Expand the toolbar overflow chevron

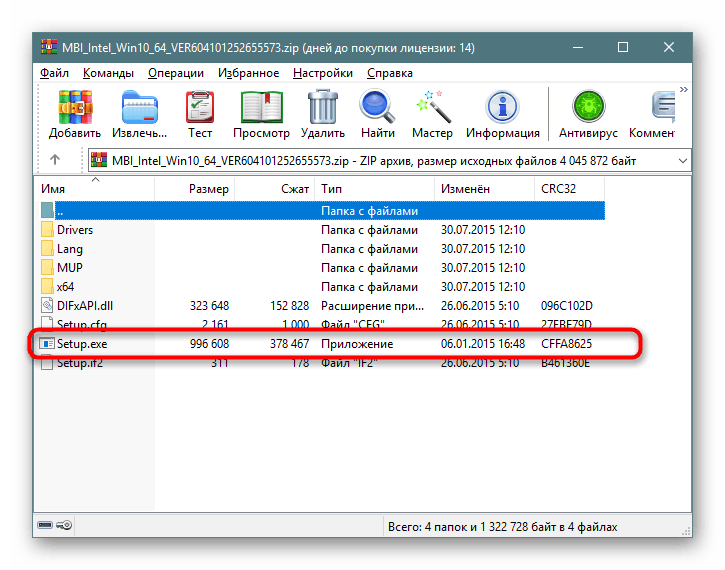click(684, 90)
